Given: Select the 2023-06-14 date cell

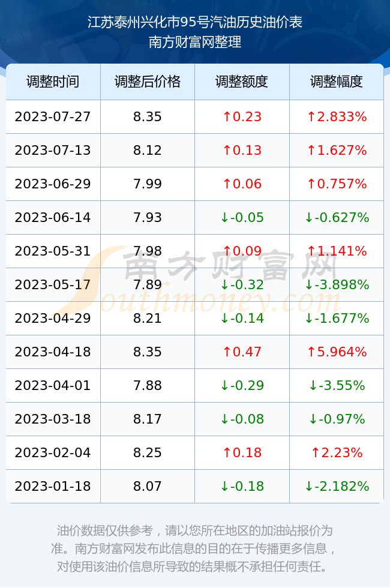Looking at the screenshot, I should (x=53, y=217).
